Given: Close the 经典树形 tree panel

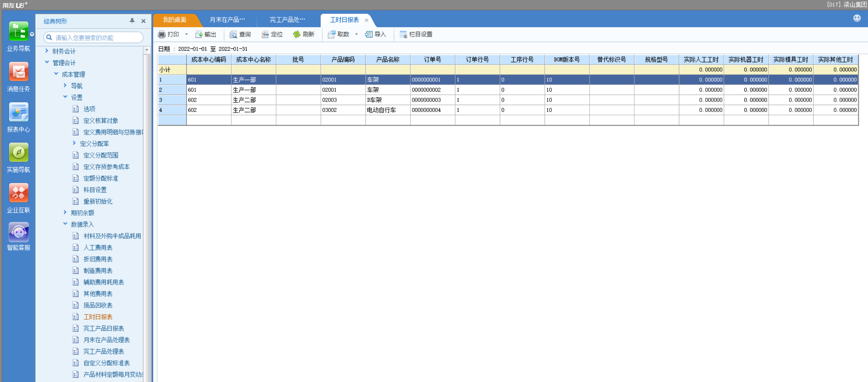Looking at the screenshot, I should [x=143, y=21].
